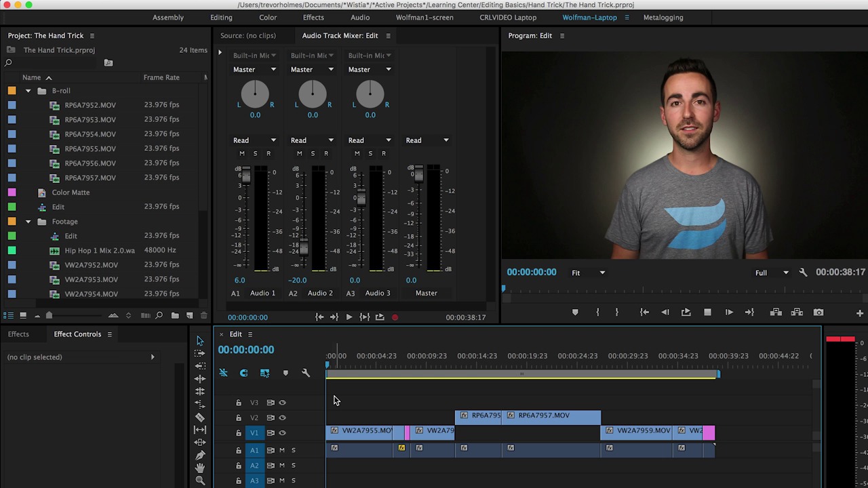Viewport: 868px width, 488px height.
Task: Switch Project panel to list view
Action: [x=8, y=315]
